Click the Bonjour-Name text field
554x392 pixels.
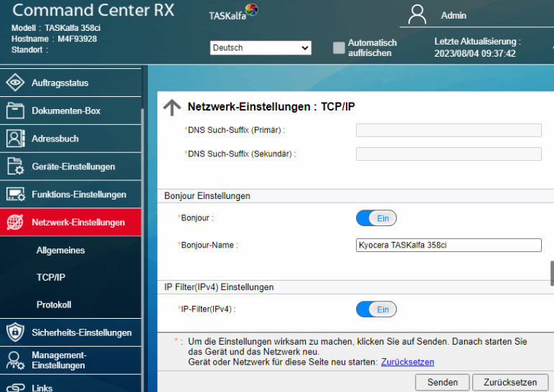(449, 246)
